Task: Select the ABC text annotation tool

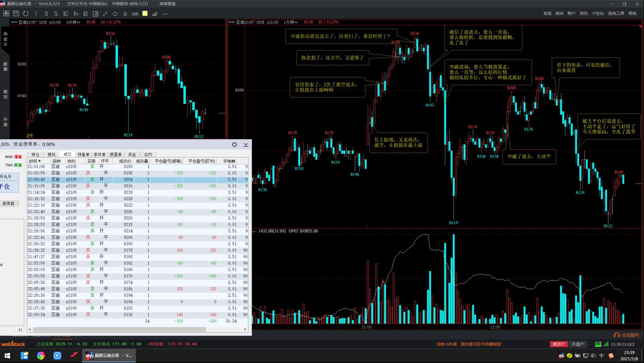Action: point(135,14)
